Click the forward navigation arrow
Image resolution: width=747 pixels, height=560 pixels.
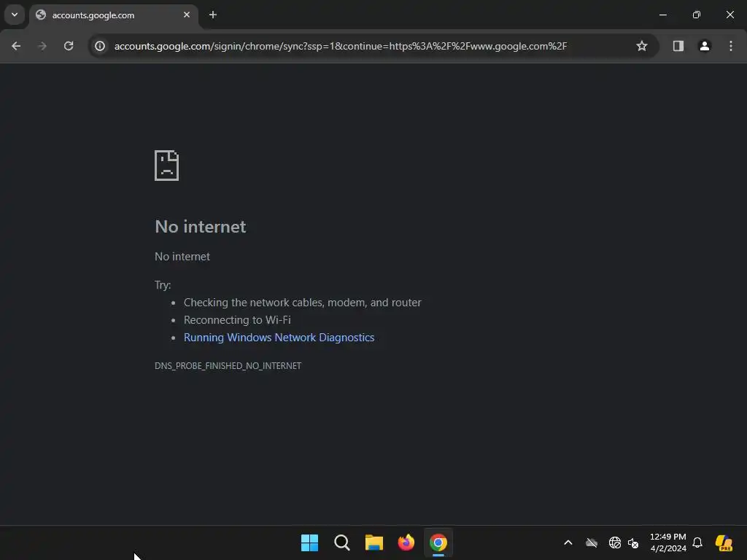pyautogui.click(x=42, y=46)
